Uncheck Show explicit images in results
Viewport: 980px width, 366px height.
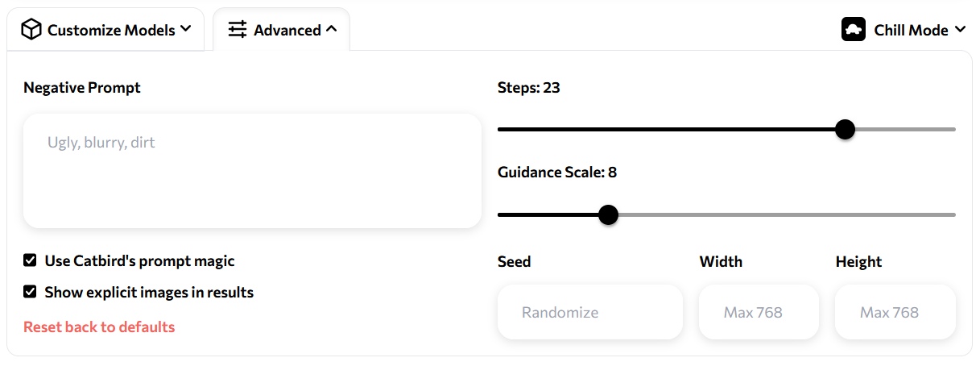pyautogui.click(x=30, y=292)
